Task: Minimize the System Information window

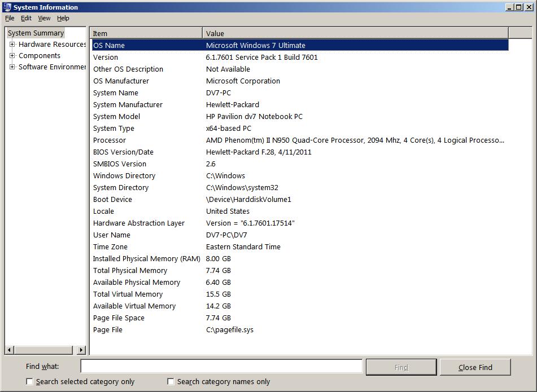Action: click(x=510, y=7)
